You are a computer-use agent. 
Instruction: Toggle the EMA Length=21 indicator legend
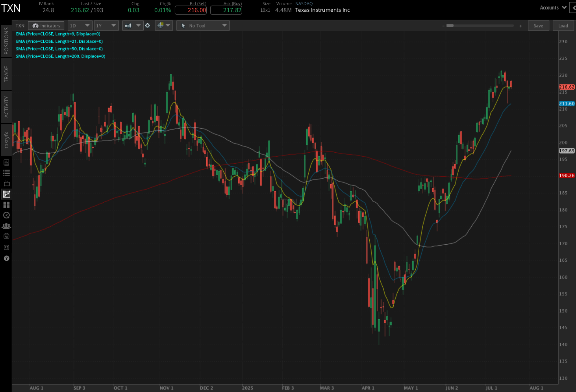(59, 41)
